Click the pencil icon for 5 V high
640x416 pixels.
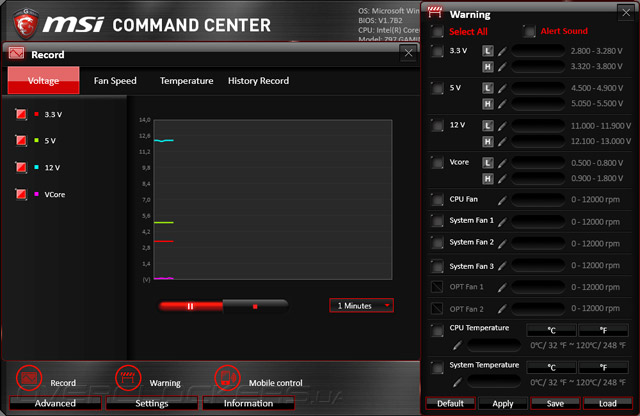[x=502, y=104]
